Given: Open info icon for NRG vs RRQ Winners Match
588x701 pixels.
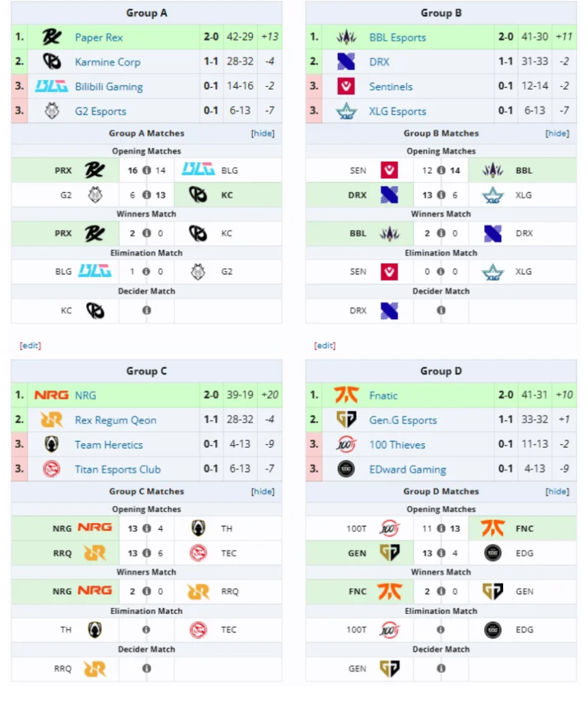Looking at the screenshot, I should click(146, 591).
